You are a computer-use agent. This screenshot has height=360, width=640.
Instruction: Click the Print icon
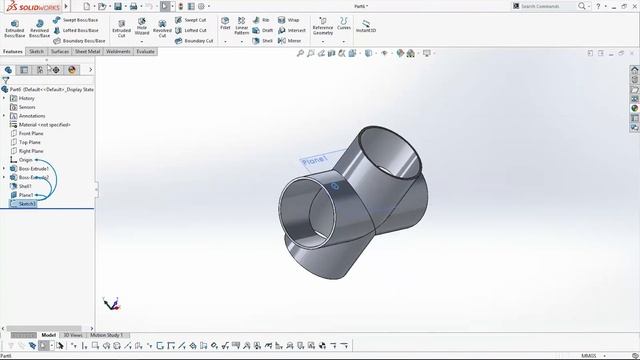(133, 6)
